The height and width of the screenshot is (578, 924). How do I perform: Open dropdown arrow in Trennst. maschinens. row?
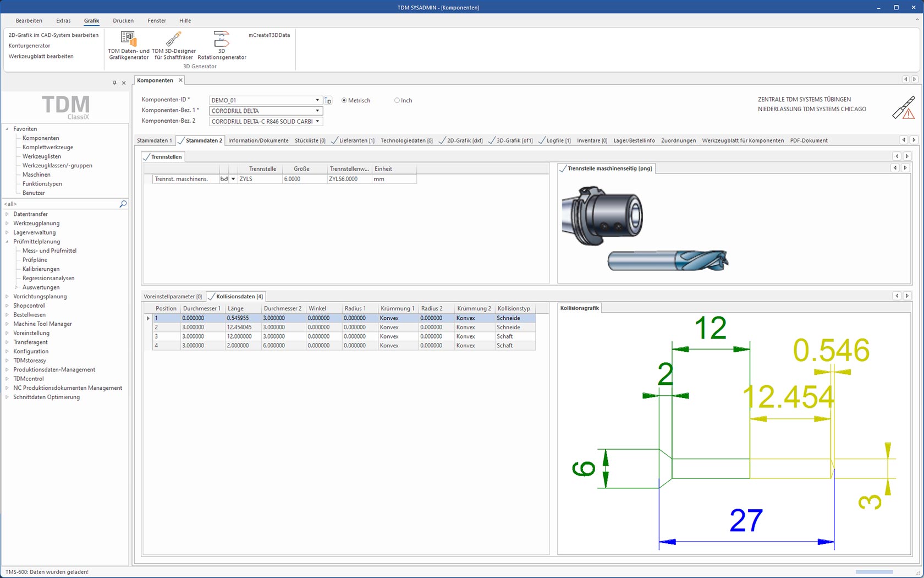(233, 179)
